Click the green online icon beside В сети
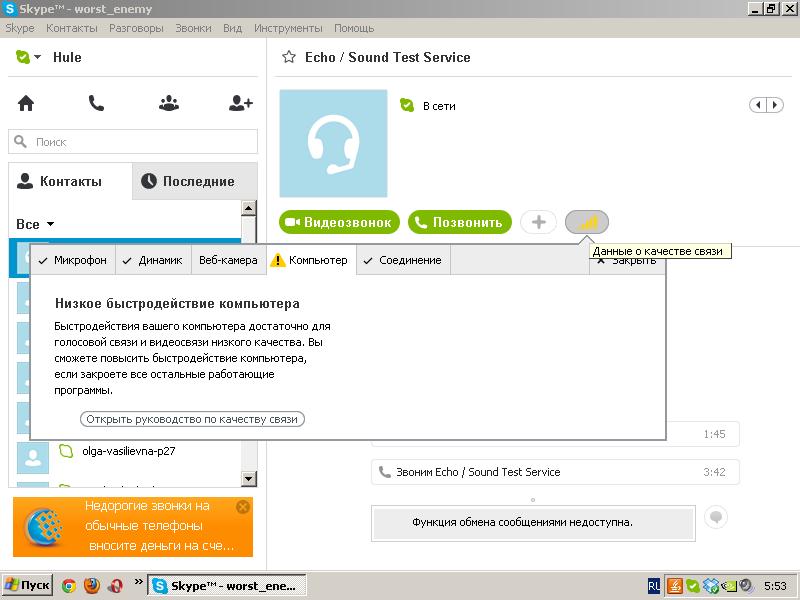Screen dimensions: 800x600 (x=407, y=106)
